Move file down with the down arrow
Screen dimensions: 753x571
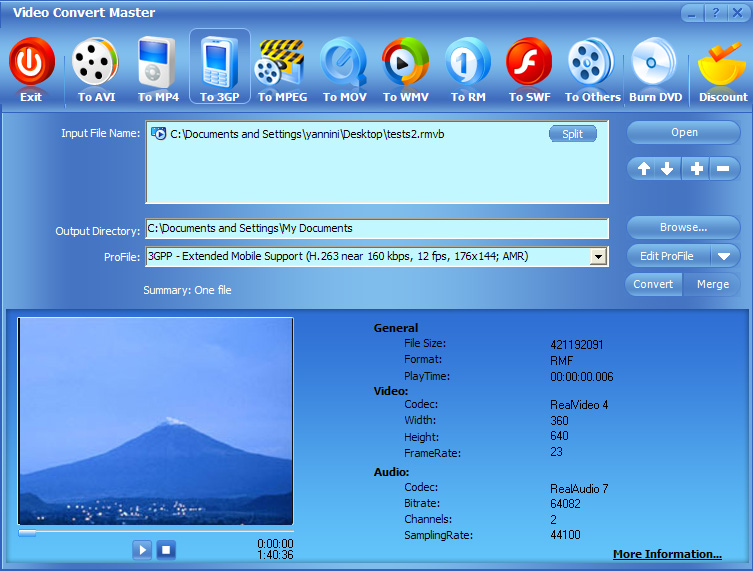pyautogui.click(x=667, y=169)
